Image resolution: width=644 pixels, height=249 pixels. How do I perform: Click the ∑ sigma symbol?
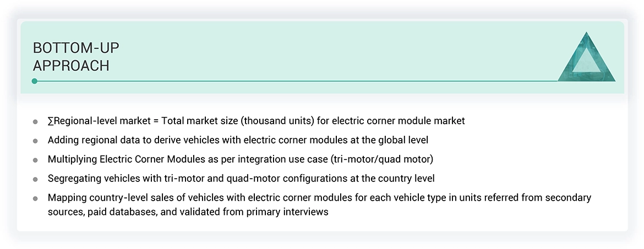point(51,121)
